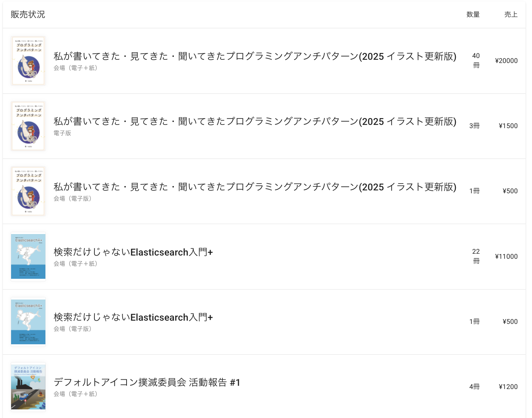Click the 販売状況 heading
The width and height of the screenshot is (532, 418).
click(28, 14)
